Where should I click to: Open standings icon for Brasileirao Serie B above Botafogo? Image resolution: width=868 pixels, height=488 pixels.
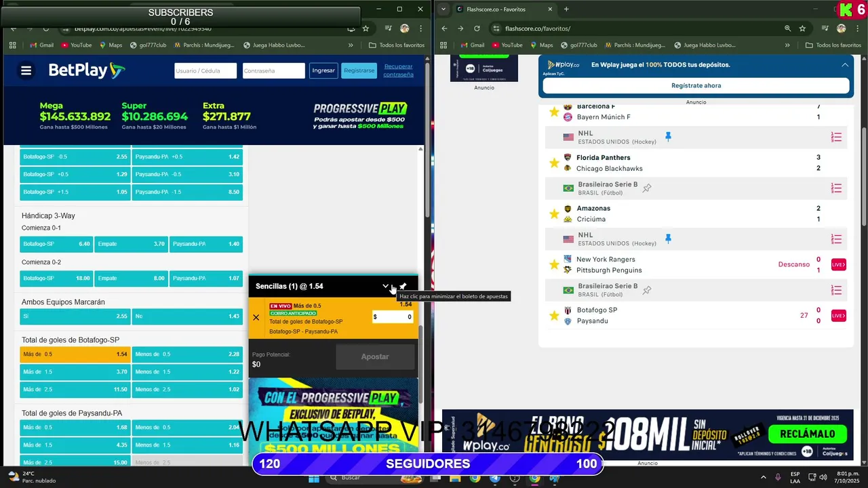(837, 290)
